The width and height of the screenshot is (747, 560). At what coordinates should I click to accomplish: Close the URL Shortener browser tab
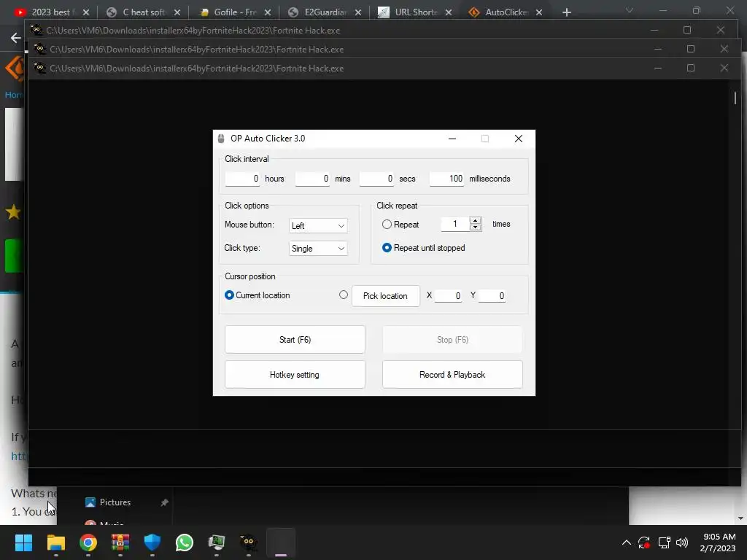pyautogui.click(x=449, y=12)
